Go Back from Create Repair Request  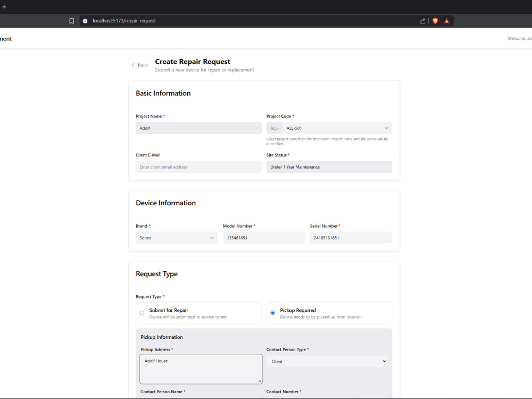pos(140,65)
